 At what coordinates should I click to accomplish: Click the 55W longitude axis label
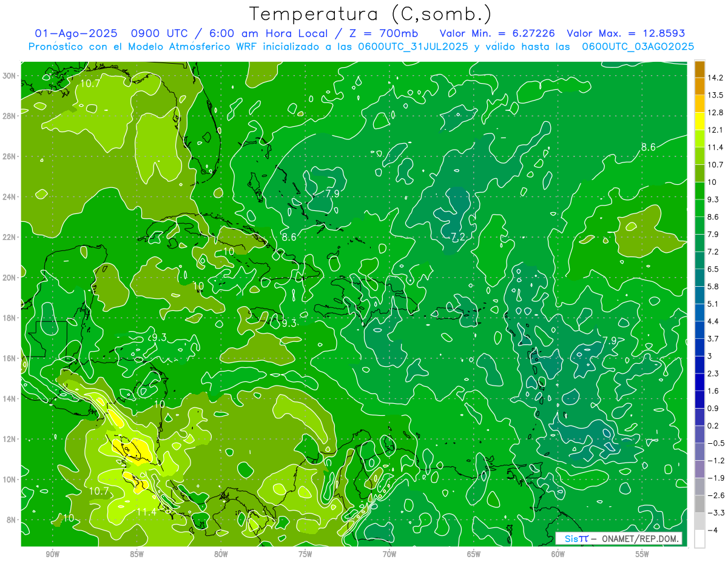pyautogui.click(x=642, y=554)
